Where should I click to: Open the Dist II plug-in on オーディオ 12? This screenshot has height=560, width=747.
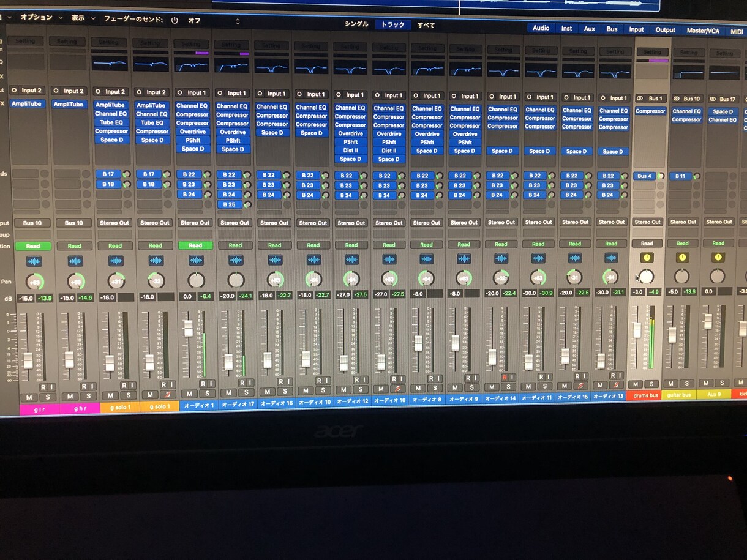click(x=351, y=151)
